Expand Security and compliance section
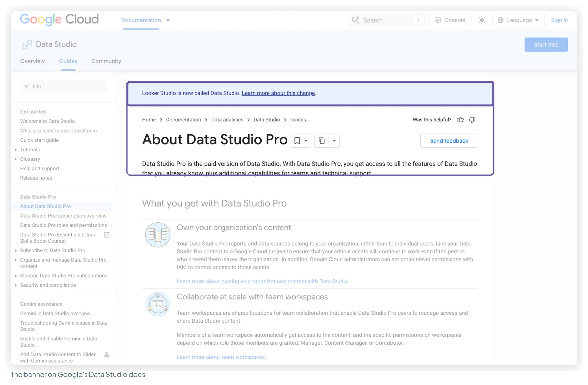This screenshot has width=588, height=385. click(x=16, y=285)
